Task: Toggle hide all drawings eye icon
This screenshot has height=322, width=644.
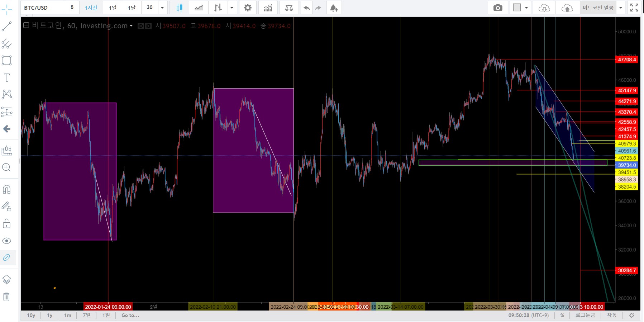Action: (x=7, y=241)
